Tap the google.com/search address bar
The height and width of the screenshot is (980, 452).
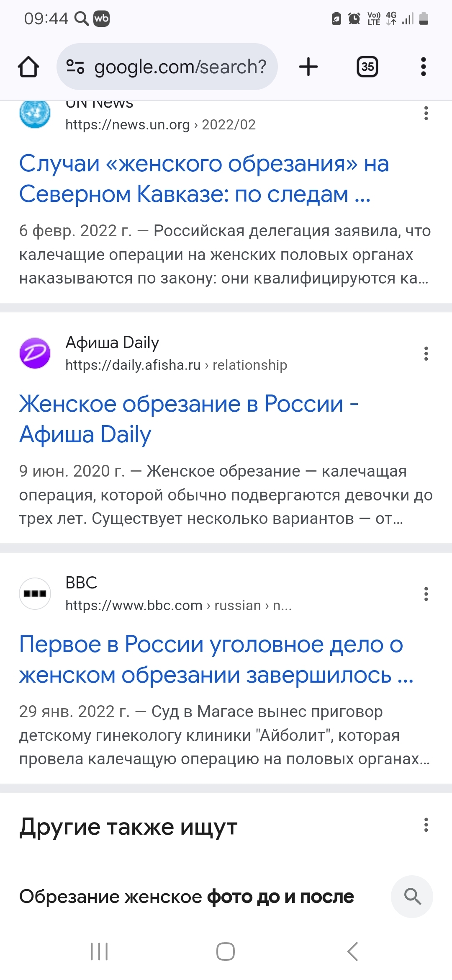[x=180, y=67]
